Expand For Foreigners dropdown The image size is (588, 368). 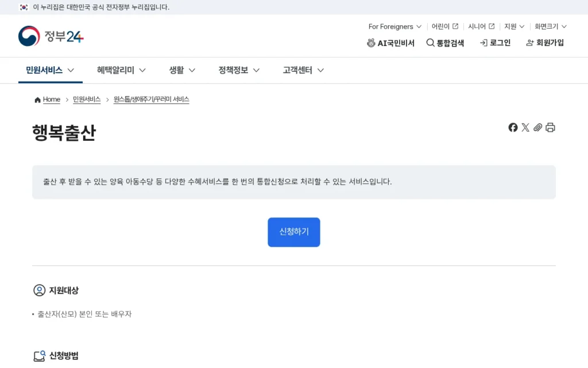(395, 26)
